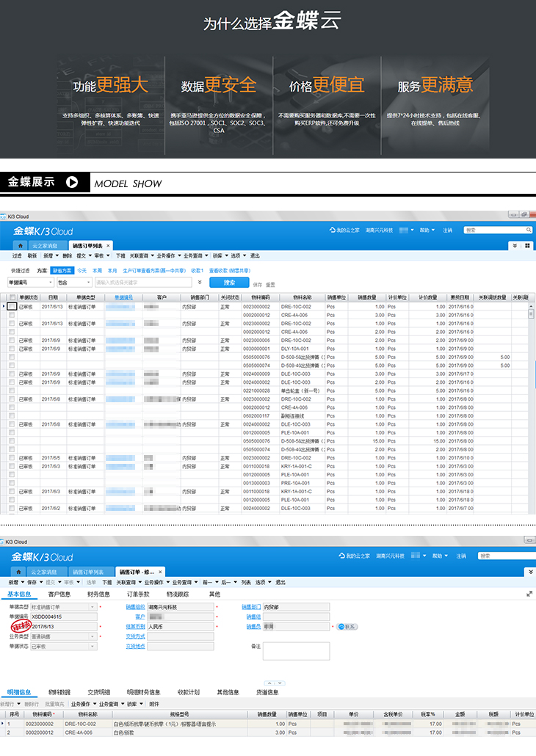Tick checkbox of row with 0030000001

(x=12, y=349)
